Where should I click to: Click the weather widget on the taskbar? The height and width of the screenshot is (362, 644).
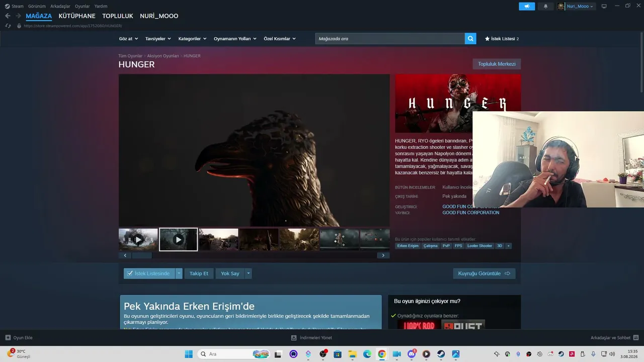(19, 354)
